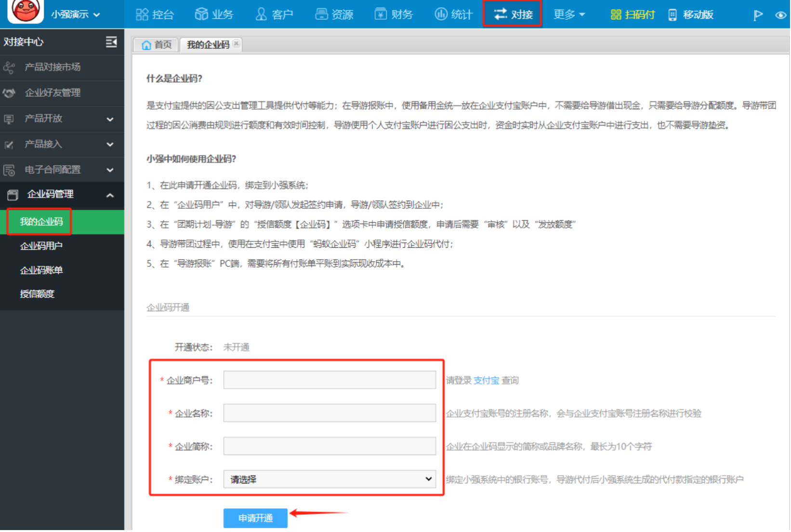Click the 企业简称 input field

click(x=330, y=446)
